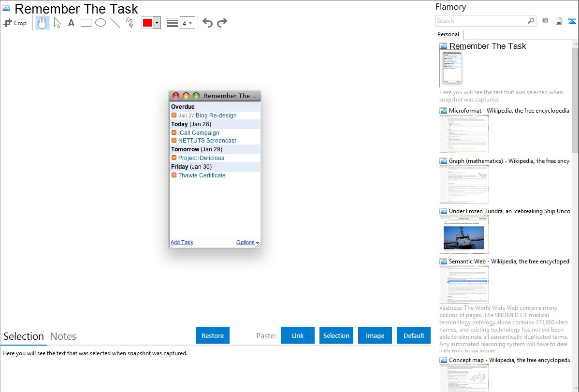Image resolution: width=579 pixels, height=392 pixels.
Task: Click the red color swatch
Action: point(147,23)
